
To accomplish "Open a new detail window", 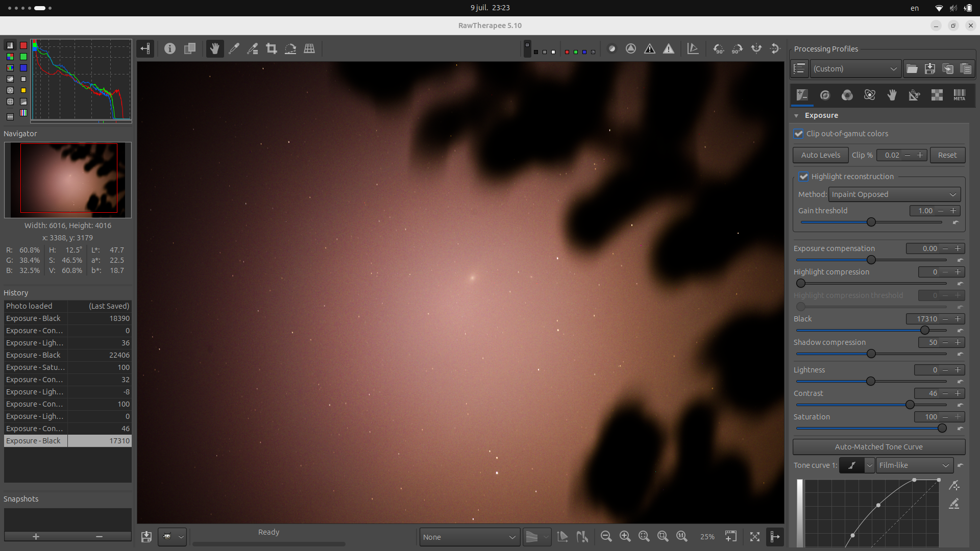I will pyautogui.click(x=731, y=537).
